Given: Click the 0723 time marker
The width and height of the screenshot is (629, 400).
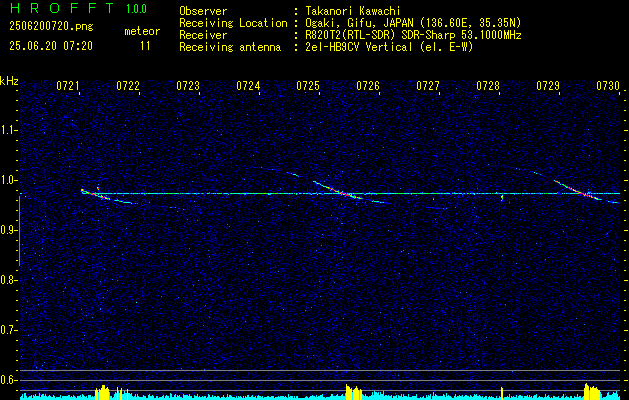Looking at the screenshot, I should coord(188,86).
